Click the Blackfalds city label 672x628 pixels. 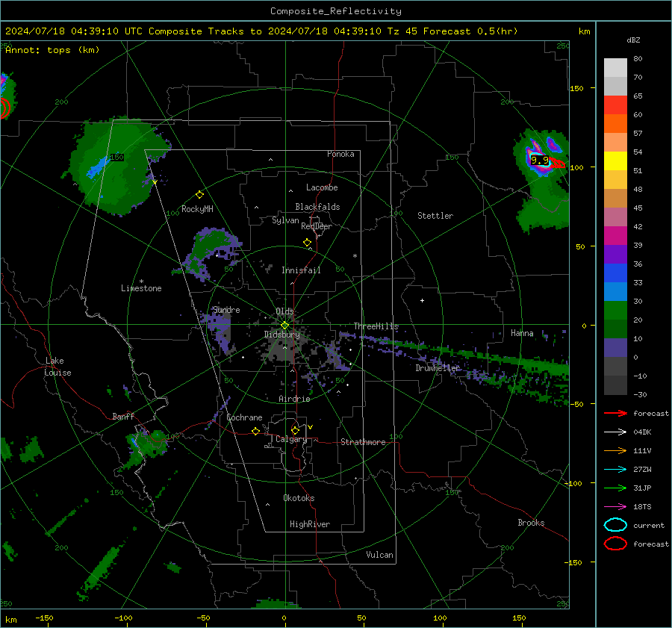click(317, 207)
